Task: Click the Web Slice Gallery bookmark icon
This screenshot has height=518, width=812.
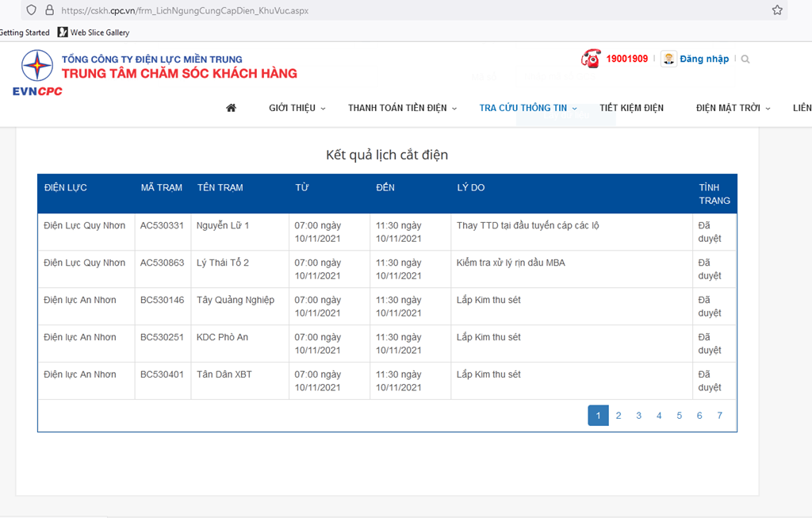Action: [x=63, y=32]
